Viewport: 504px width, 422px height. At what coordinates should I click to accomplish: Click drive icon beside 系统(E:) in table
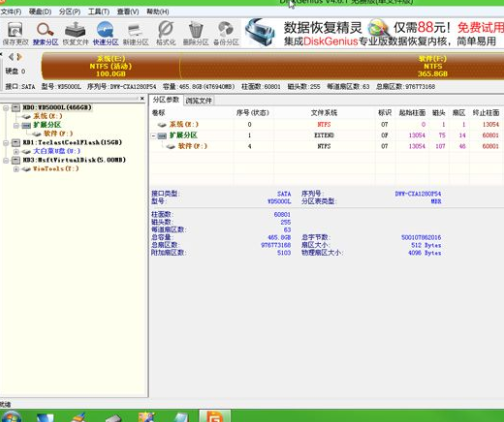click(162, 125)
